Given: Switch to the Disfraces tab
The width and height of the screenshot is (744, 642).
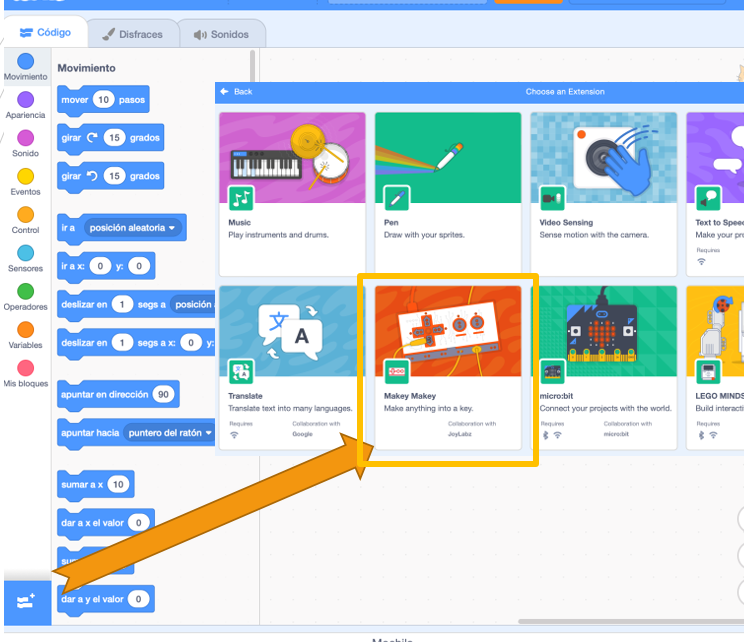Looking at the screenshot, I should tap(133, 34).
